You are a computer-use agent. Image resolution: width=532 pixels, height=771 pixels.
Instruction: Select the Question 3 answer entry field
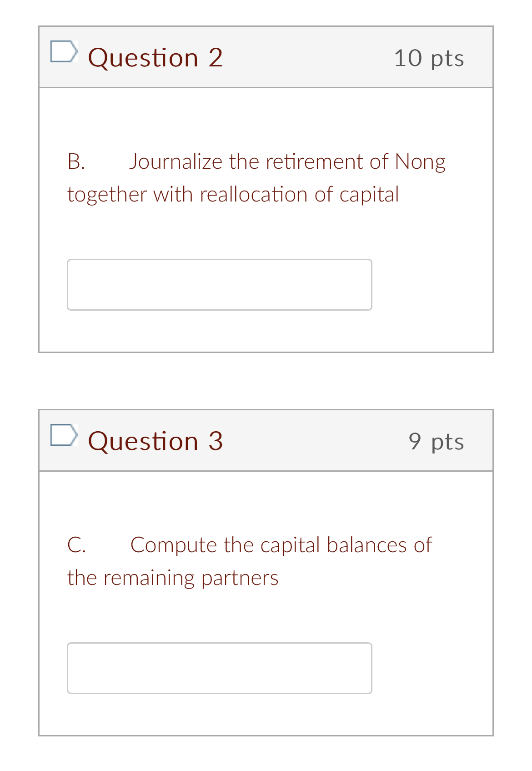pyautogui.click(x=220, y=668)
